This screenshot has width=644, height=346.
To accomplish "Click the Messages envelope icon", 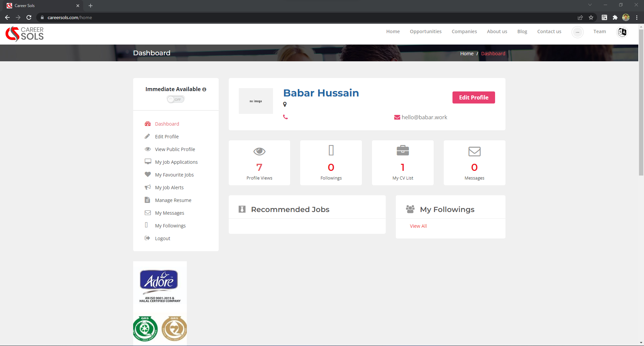I will 474,151.
